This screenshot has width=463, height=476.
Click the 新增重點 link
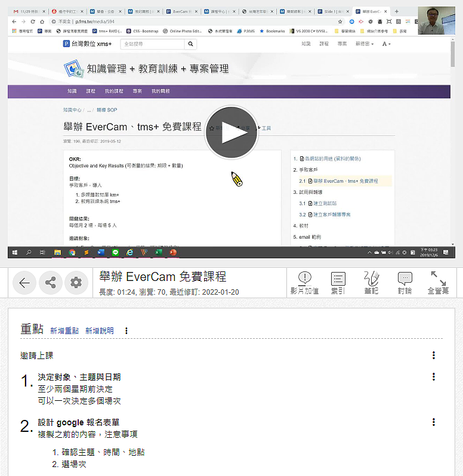coord(64,330)
